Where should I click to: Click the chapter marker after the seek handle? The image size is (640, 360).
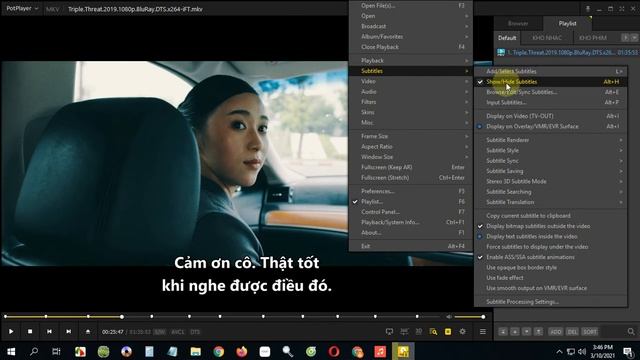152,316
